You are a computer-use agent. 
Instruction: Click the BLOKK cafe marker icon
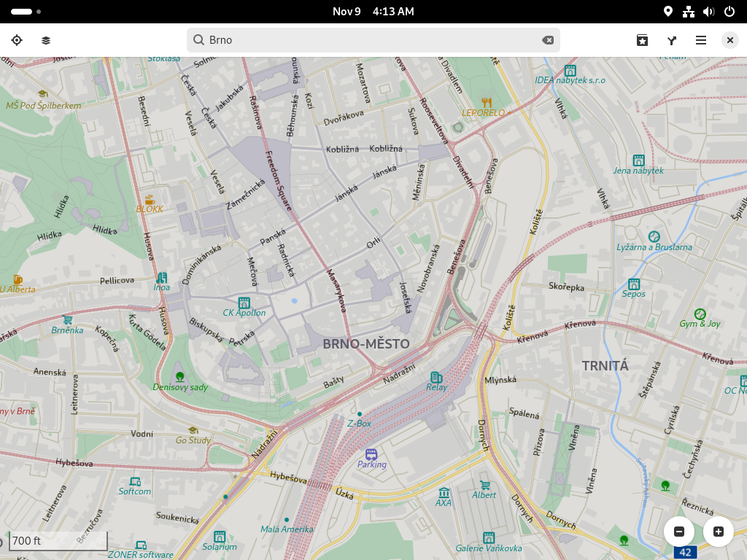click(150, 200)
